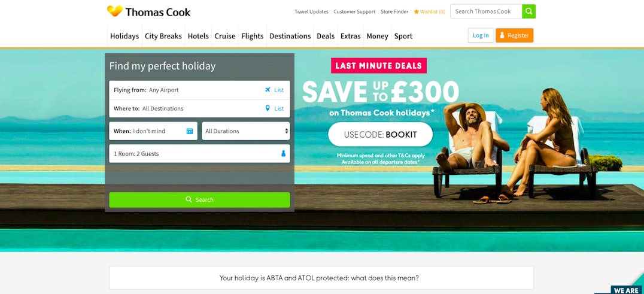Open the Flying from airport List

click(279, 90)
